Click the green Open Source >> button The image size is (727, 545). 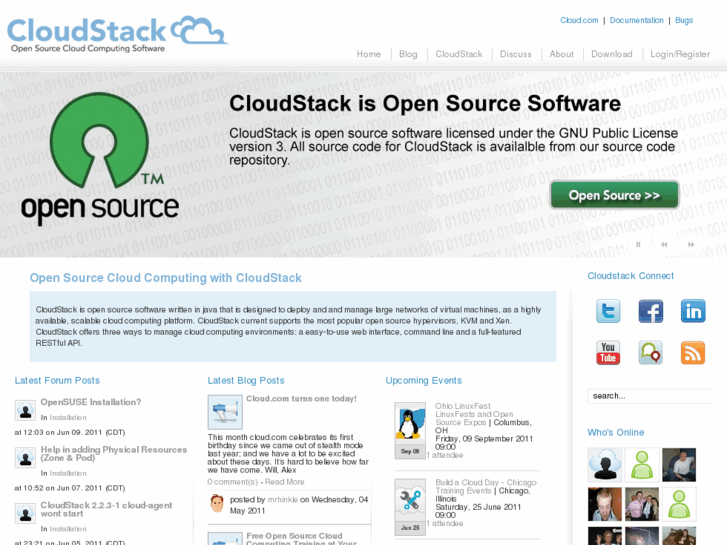(614, 195)
